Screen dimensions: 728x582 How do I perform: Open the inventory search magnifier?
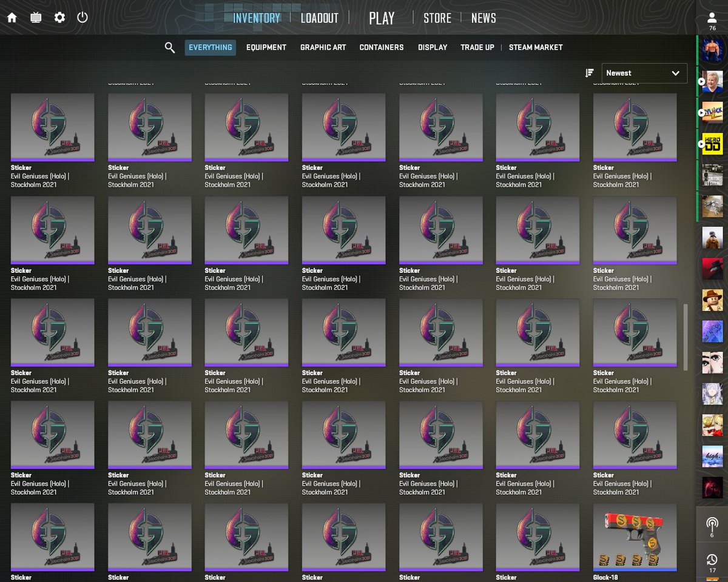170,47
